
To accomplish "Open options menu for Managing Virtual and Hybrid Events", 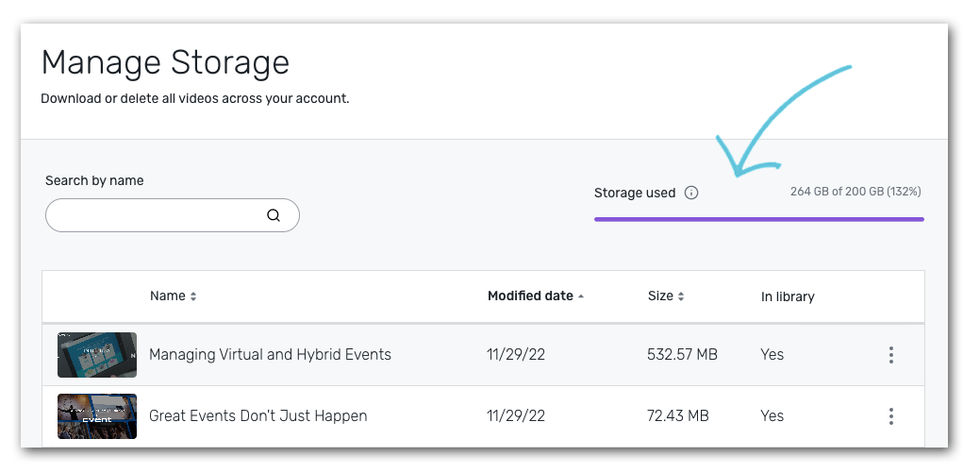I will point(890,355).
